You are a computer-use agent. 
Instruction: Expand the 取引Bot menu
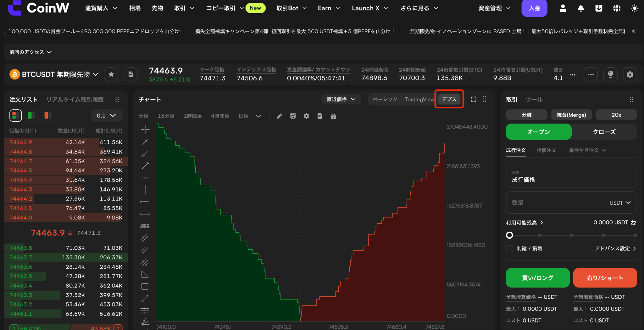[x=291, y=8]
